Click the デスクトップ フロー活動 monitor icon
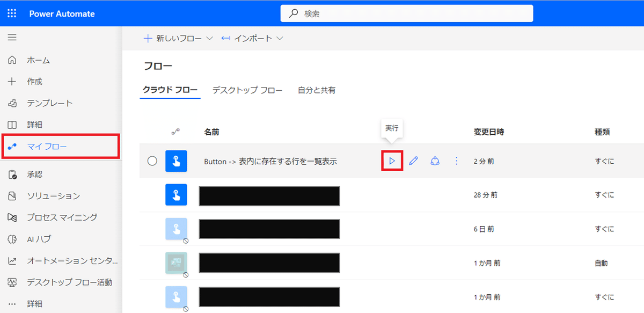Screen dimensions: 644x313 [12, 282]
